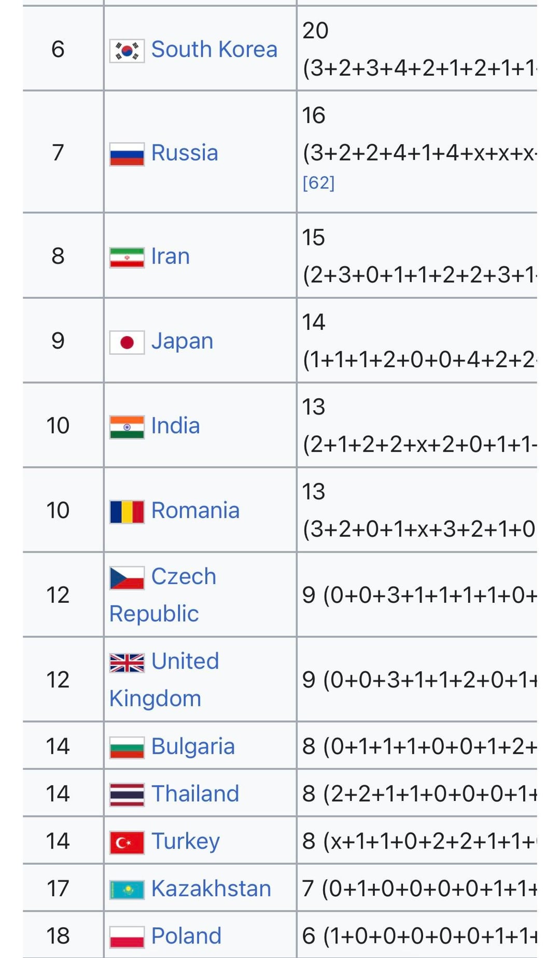
Task: Click the Bulgaria flag icon
Action: (127, 747)
